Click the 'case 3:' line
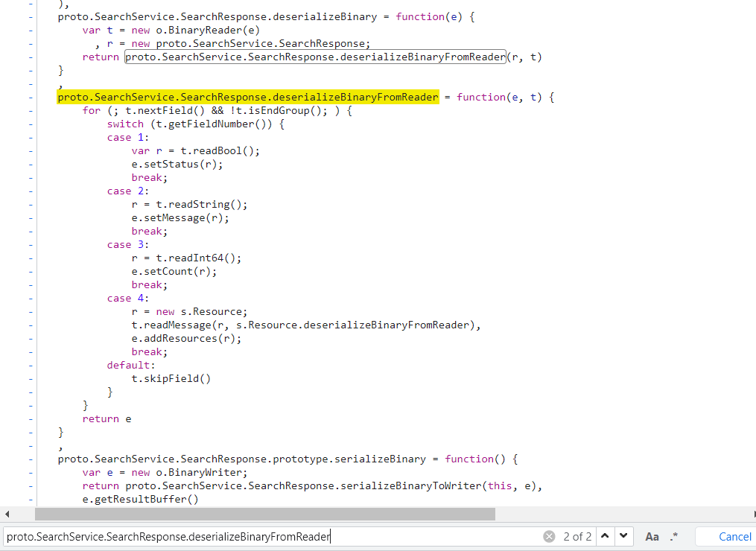The image size is (756, 551). tap(128, 244)
